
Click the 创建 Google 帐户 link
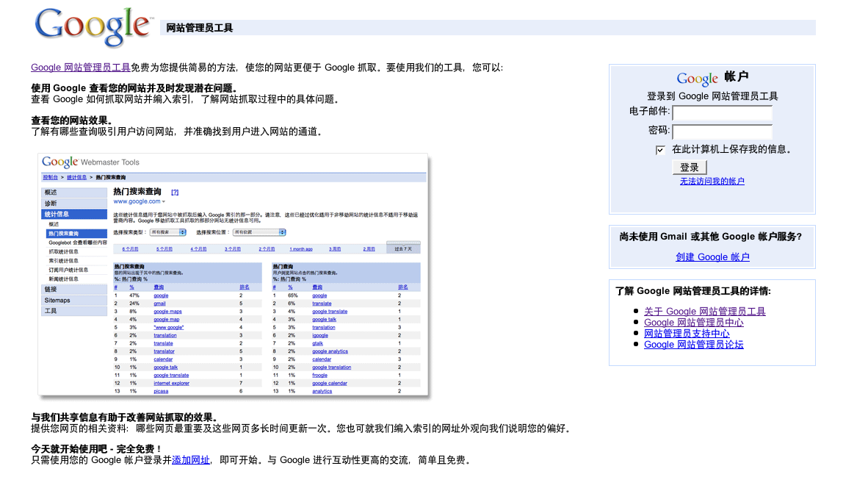(712, 257)
